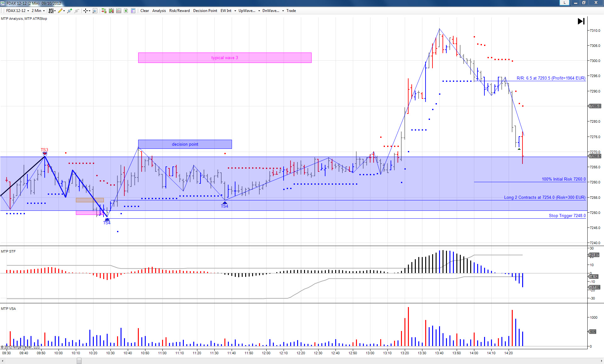Click the TS3 wave label

[x=44, y=150]
